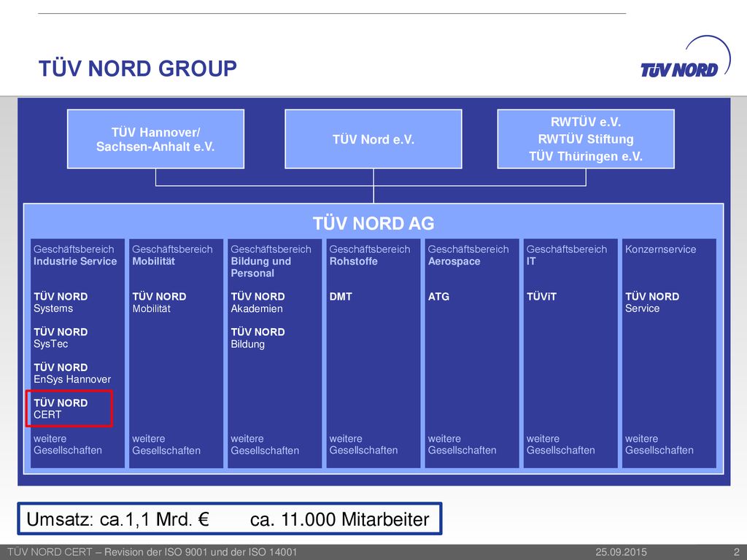Click the ATG entry under Aerospace
The height and width of the screenshot is (560, 747).
438,297
